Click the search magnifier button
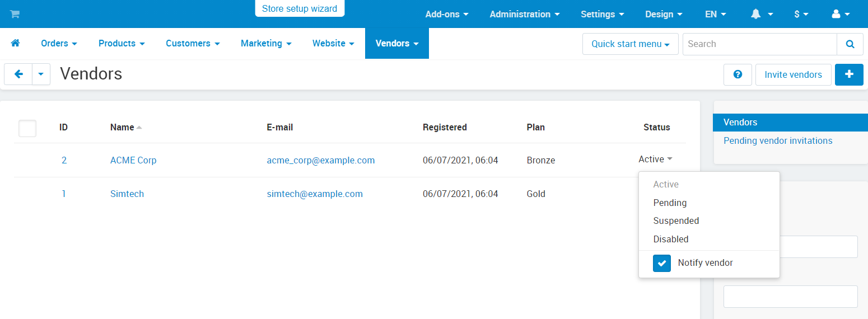This screenshot has width=868, height=319. click(x=850, y=44)
